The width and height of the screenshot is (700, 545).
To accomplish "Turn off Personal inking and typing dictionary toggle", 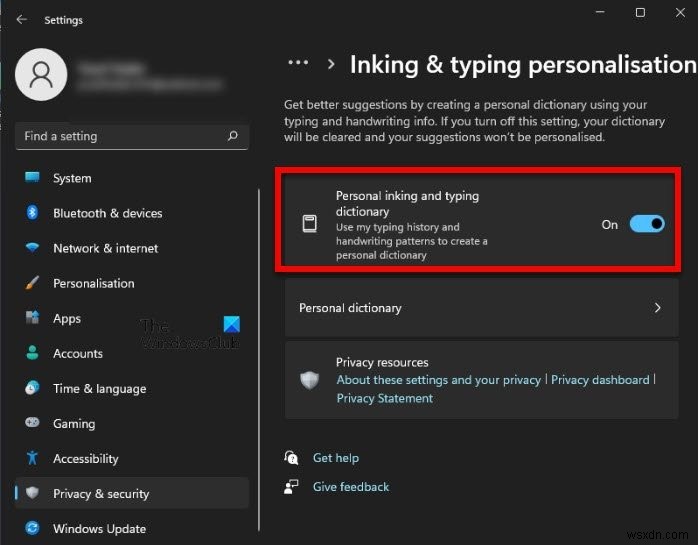I will (x=647, y=224).
